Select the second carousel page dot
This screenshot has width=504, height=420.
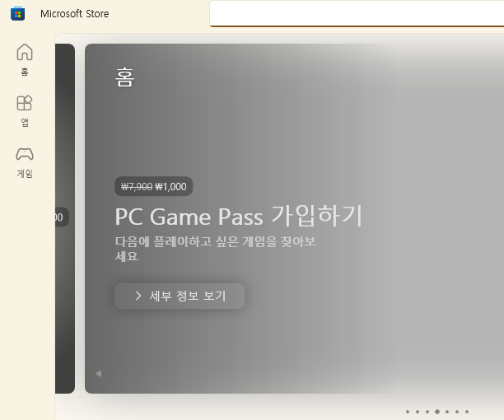point(418,412)
